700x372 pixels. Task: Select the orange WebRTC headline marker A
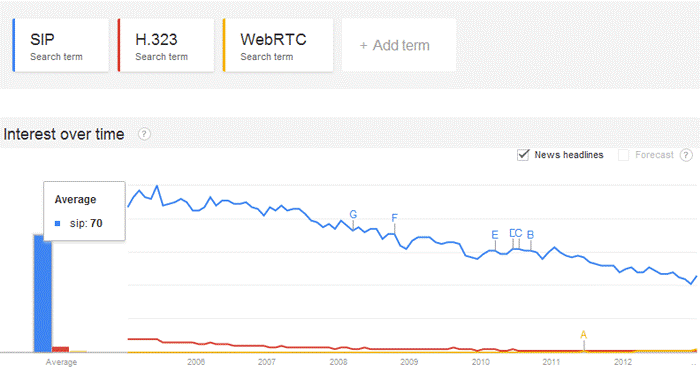[x=583, y=335]
